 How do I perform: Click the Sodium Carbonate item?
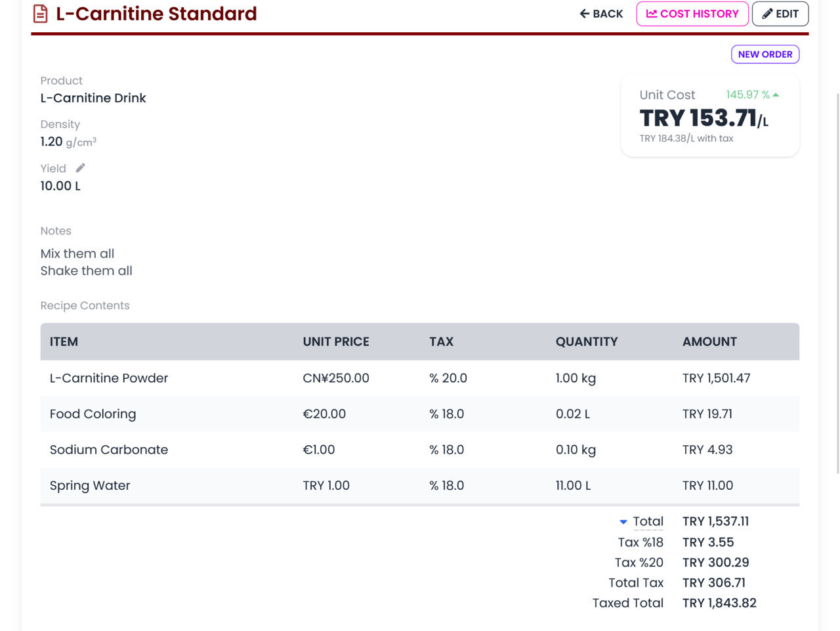[109, 450]
